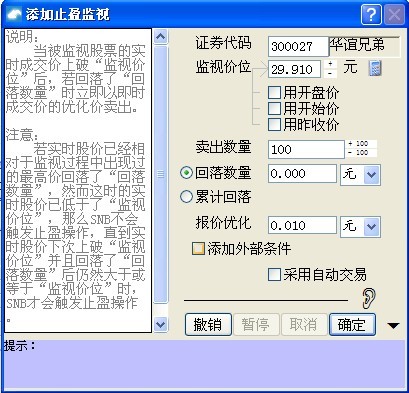Expand the black triangle next to 确定

pos(393,325)
